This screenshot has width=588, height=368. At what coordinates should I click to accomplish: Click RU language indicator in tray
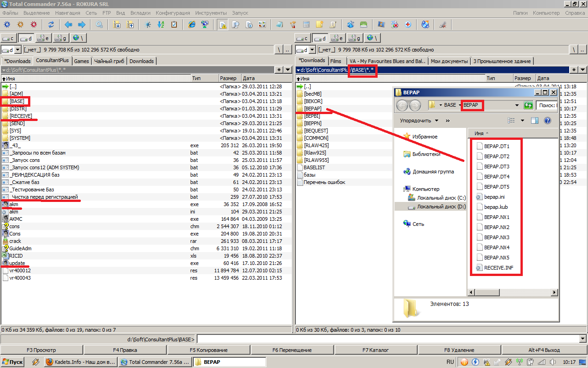450,362
